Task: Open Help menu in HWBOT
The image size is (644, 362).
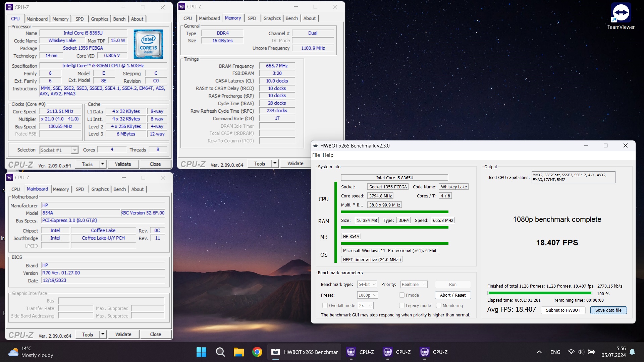Action: click(328, 155)
